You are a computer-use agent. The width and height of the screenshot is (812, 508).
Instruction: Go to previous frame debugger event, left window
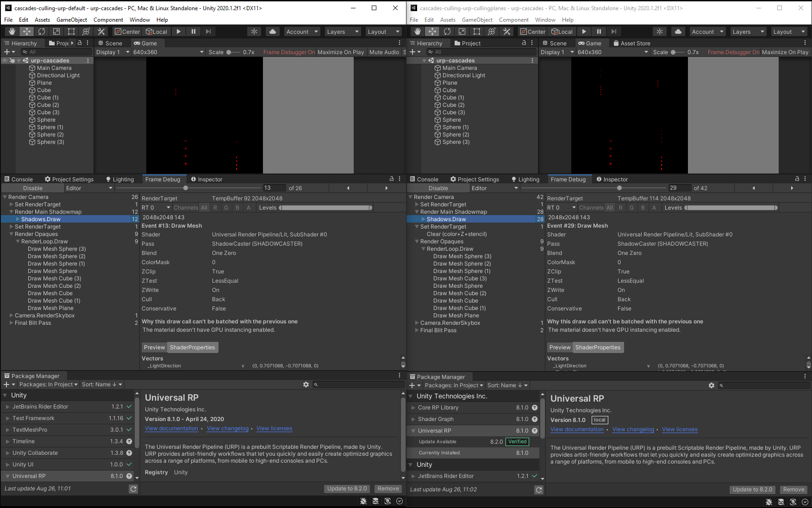click(x=348, y=188)
